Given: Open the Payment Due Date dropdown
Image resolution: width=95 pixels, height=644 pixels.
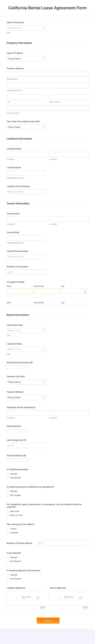Looking at the screenshot, I should pos(26,382).
